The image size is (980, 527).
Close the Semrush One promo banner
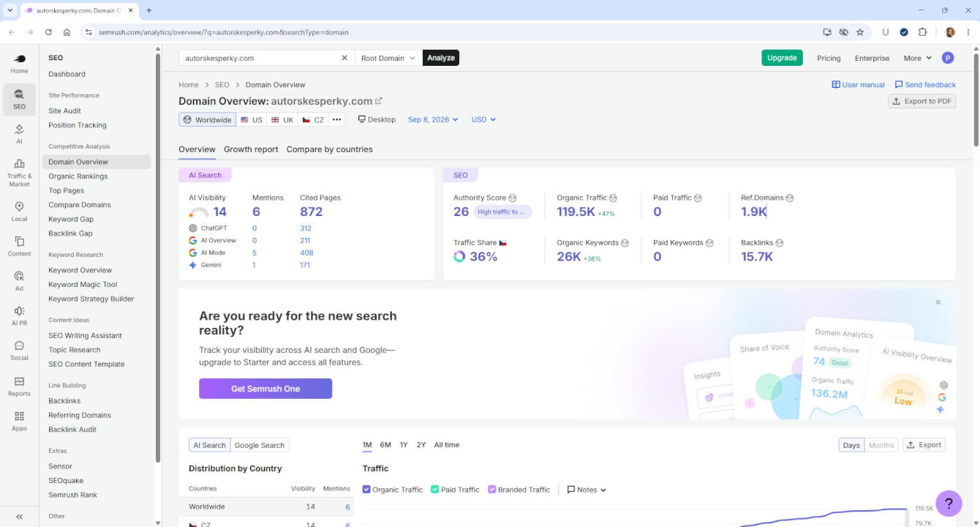(938, 302)
